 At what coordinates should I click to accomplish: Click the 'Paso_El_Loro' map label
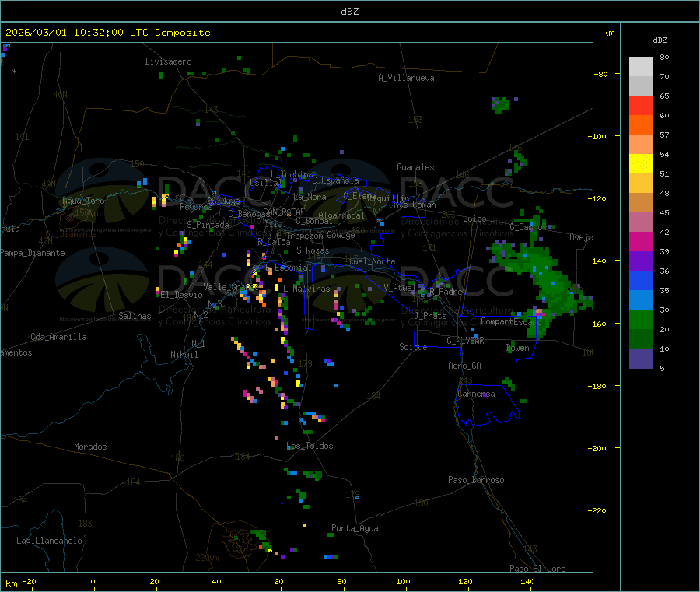pyautogui.click(x=538, y=569)
